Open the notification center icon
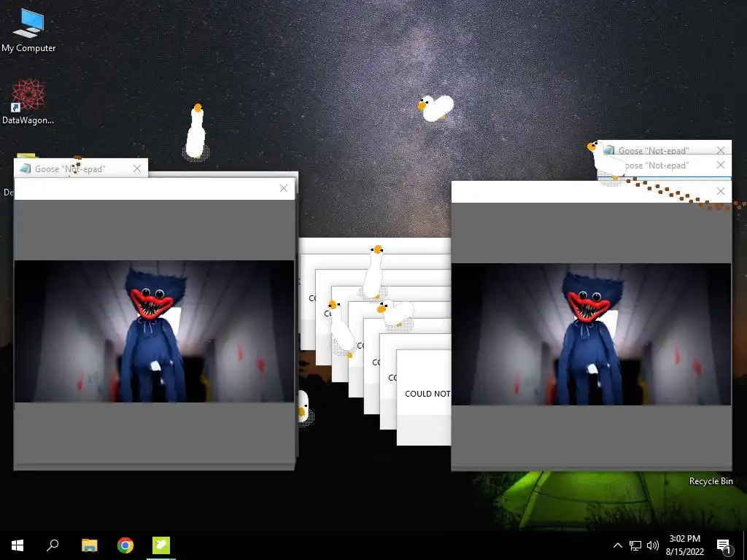Image resolution: width=747 pixels, height=560 pixels. pyautogui.click(x=724, y=545)
